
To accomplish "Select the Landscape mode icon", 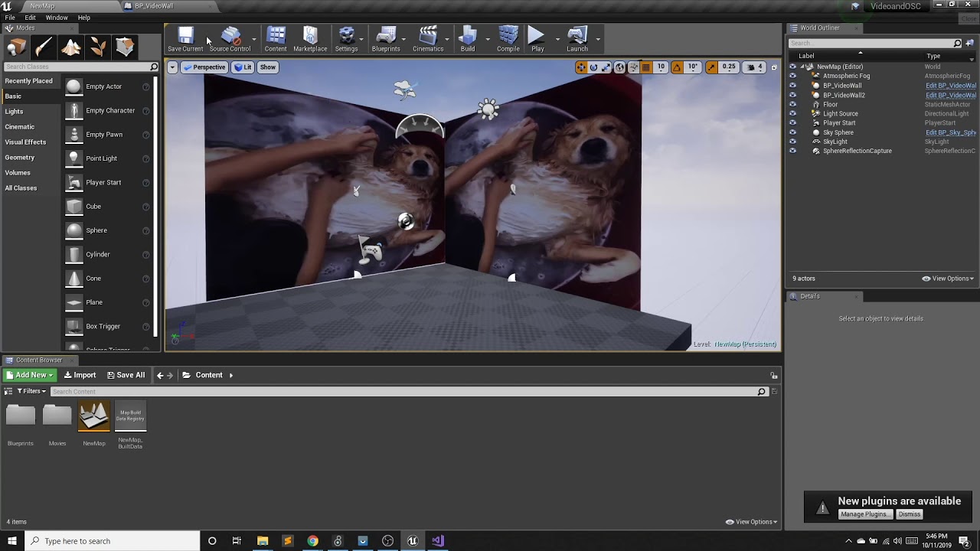I will tap(71, 48).
